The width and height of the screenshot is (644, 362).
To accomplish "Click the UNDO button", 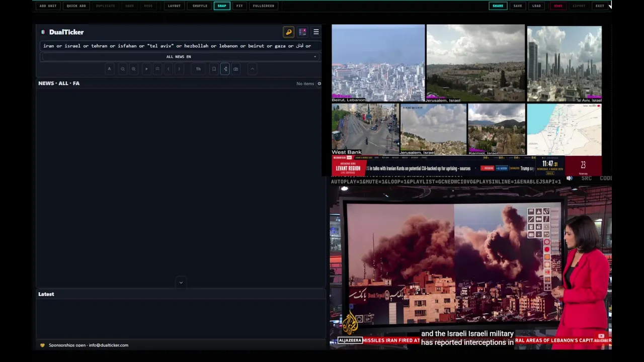I will (130, 6).
